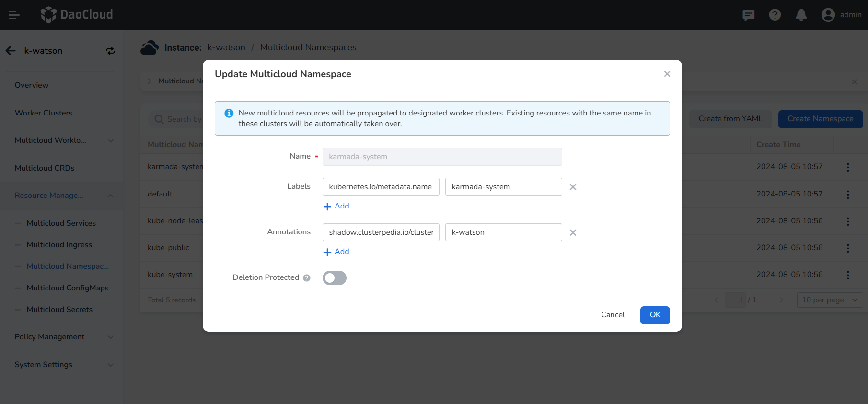Go to Worker Clusters in sidebar

(44, 113)
